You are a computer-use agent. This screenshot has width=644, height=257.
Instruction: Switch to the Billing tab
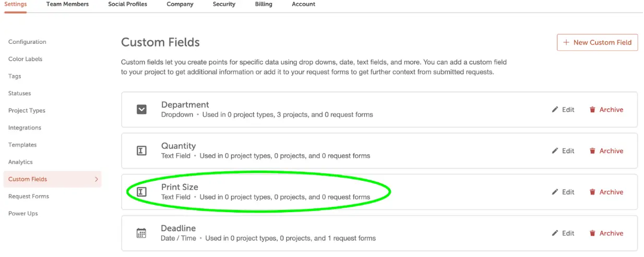tap(264, 4)
